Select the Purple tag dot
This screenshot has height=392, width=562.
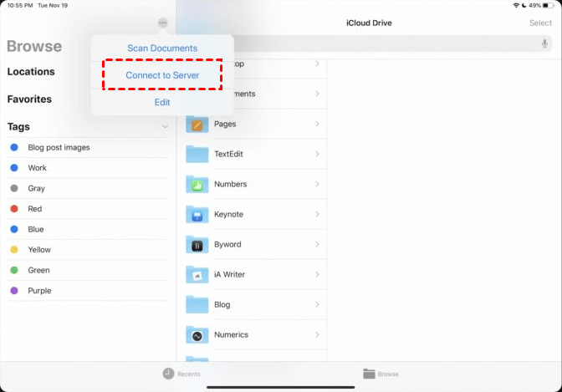pos(14,290)
